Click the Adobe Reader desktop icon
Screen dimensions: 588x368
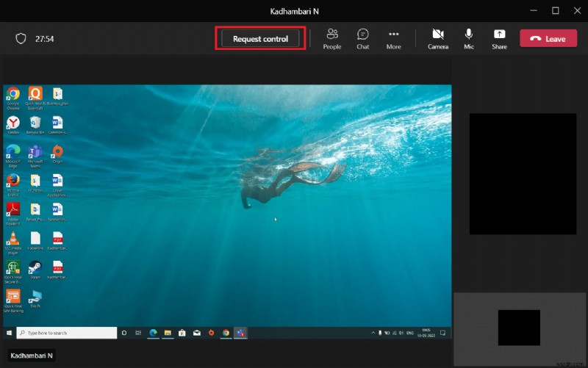12,210
